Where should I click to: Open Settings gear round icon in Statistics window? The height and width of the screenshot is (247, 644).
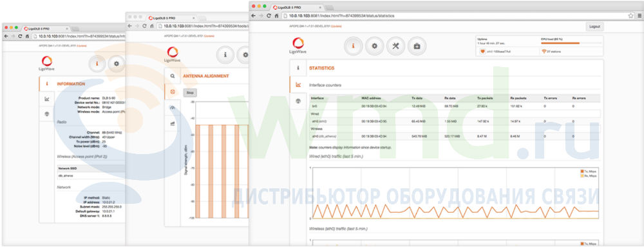pos(375,46)
